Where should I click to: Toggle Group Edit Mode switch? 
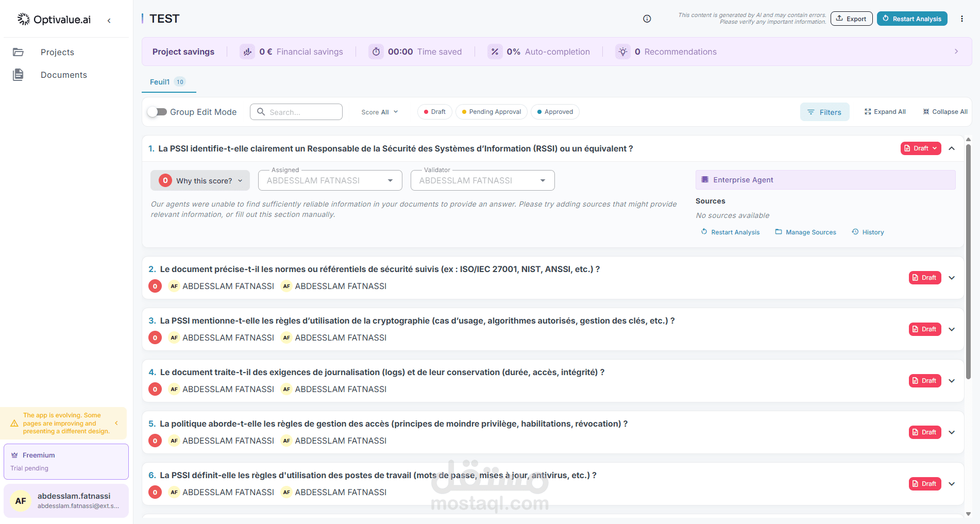click(x=157, y=112)
